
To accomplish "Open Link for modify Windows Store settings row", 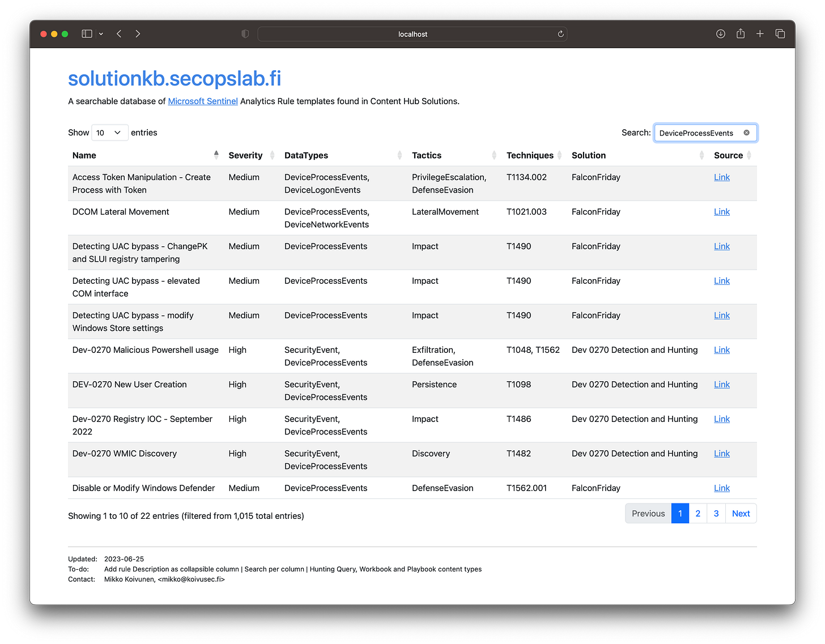I will pyautogui.click(x=722, y=315).
